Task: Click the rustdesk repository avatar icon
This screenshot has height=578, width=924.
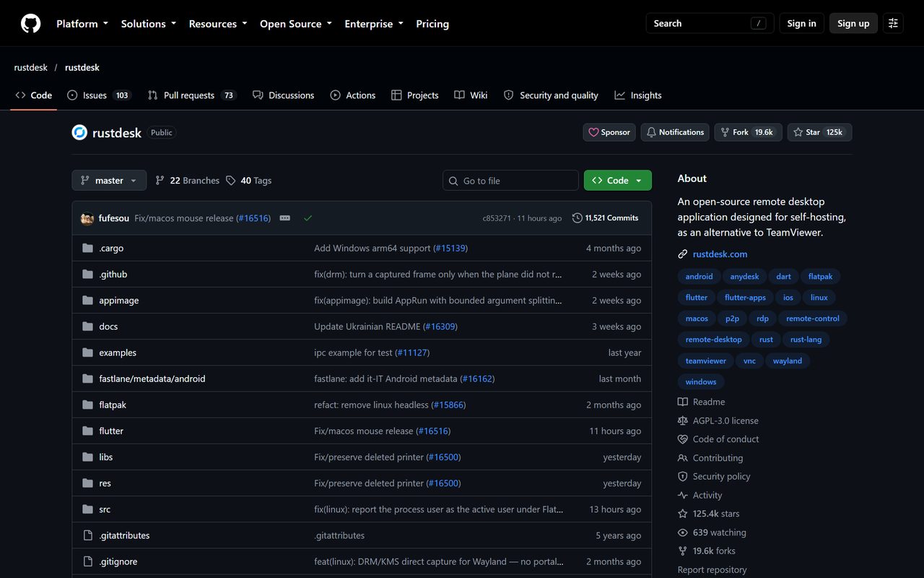Action: (x=79, y=132)
